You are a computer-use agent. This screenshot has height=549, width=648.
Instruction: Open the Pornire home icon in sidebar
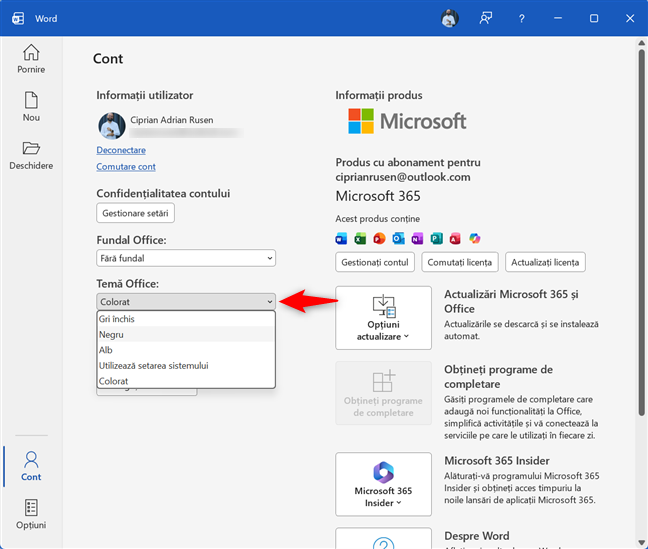[31, 59]
